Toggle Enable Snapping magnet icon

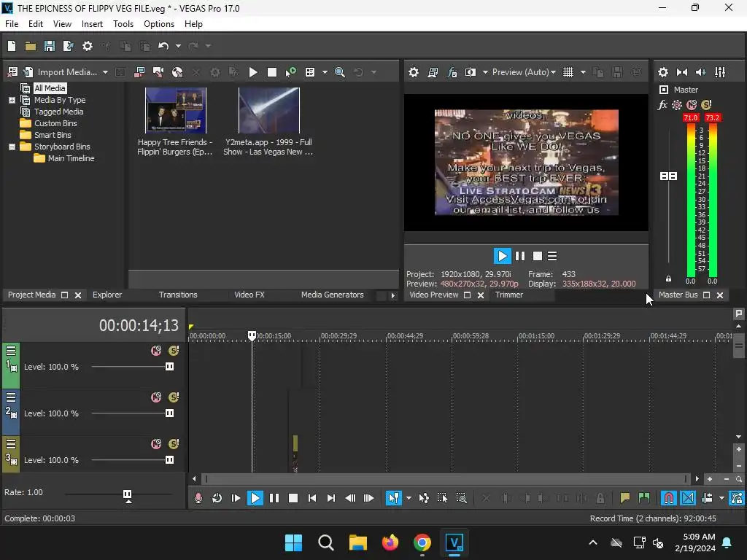pyautogui.click(x=668, y=498)
